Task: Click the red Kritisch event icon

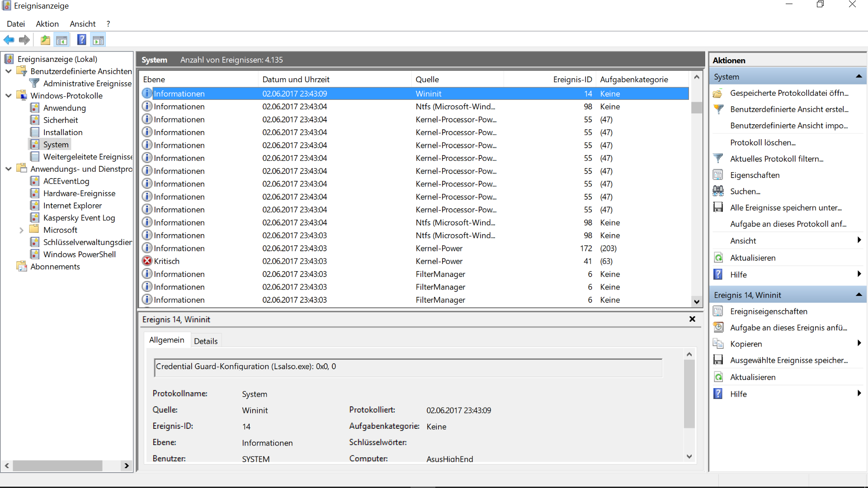Action: pos(147,261)
